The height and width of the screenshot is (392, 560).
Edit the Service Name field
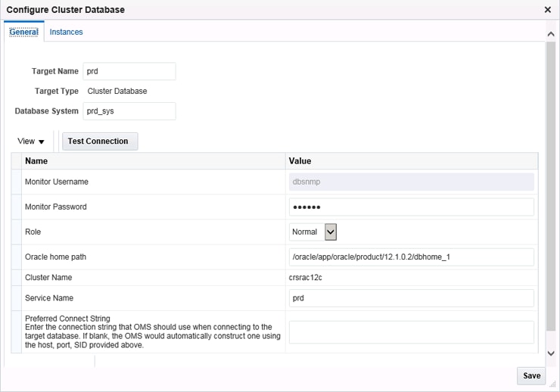pyautogui.click(x=411, y=298)
